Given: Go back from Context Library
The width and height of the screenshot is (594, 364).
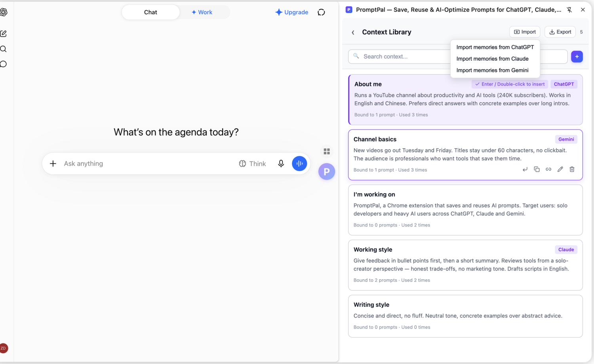Looking at the screenshot, I should [353, 32].
